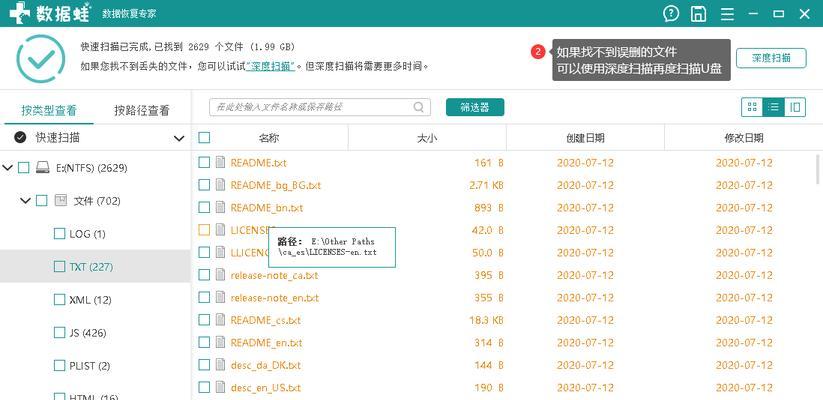
Task: Check the README_bg_BG.txt row checkbox
Action: coord(204,185)
